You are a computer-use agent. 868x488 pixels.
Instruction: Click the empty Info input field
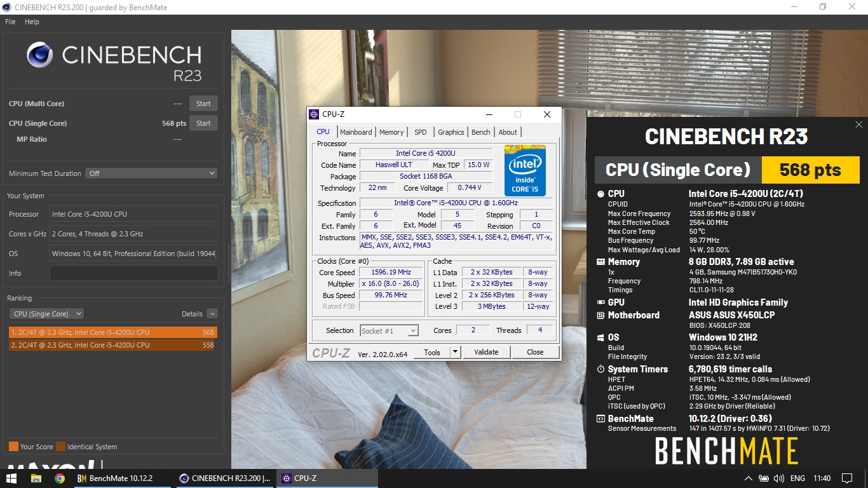tap(133, 273)
